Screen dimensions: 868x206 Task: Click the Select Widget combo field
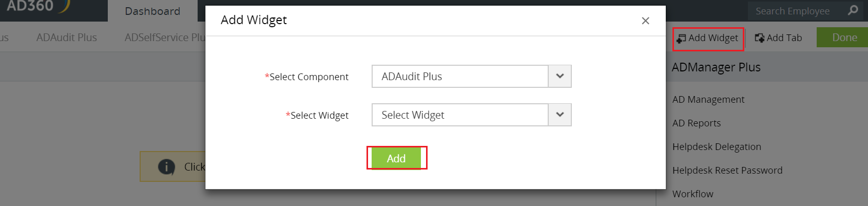[460, 115]
